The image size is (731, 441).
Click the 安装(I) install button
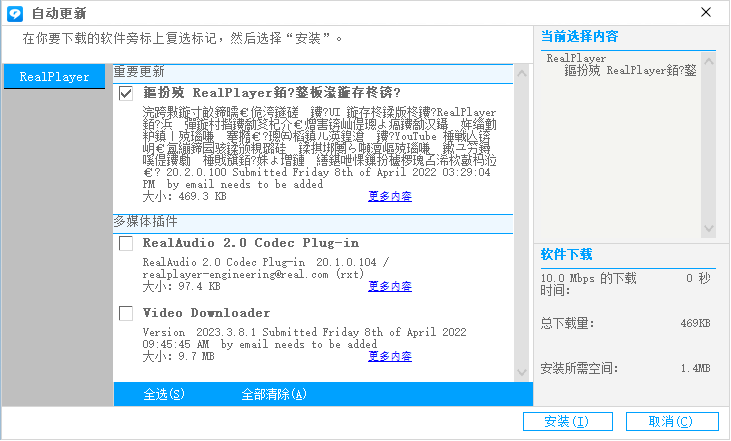(567, 421)
